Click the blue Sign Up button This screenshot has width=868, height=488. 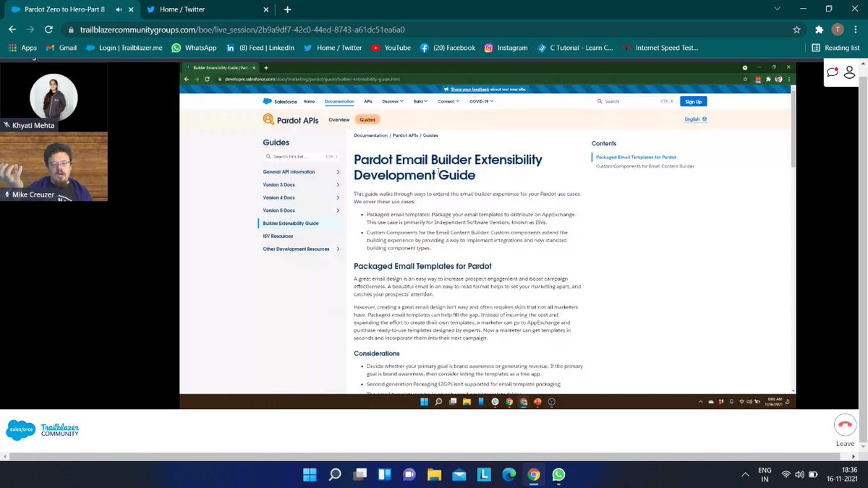point(693,101)
